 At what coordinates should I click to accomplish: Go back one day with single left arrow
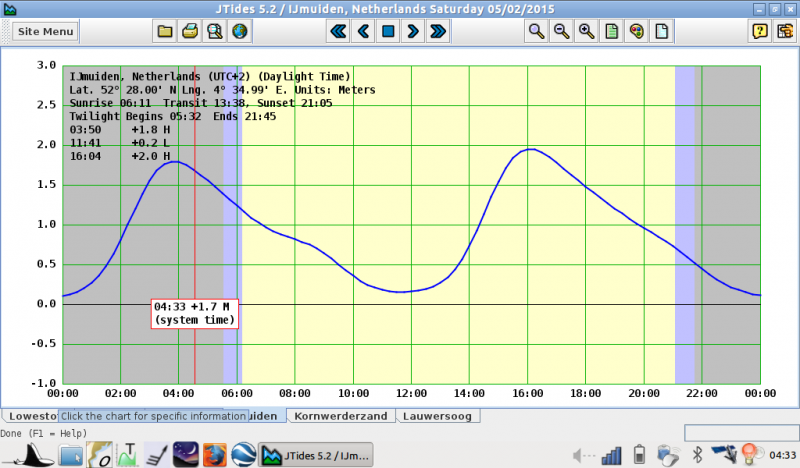coord(363,31)
